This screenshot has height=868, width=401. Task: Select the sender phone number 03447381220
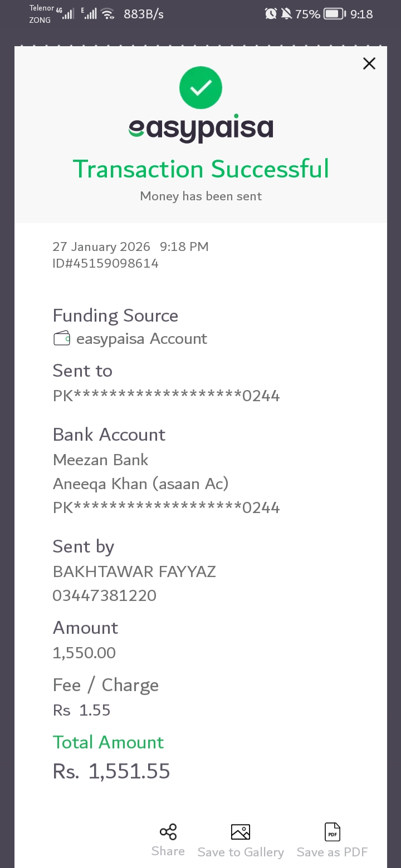coord(104,595)
